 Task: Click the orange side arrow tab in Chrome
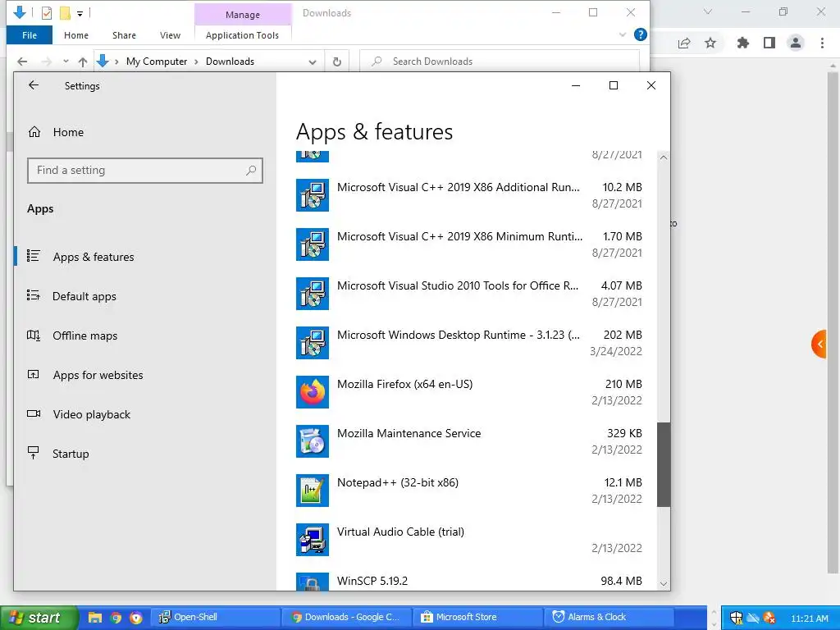[819, 345]
